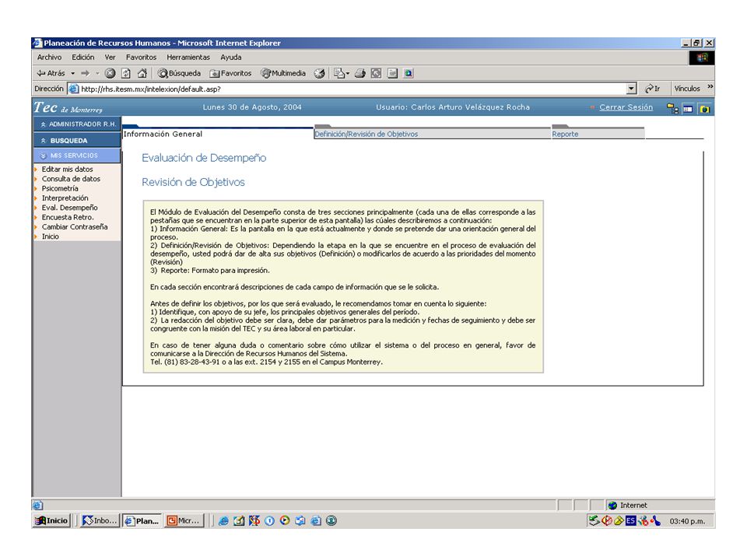This screenshot has width=747, height=560.
Task: Open Editar mis datos link
Action: tap(67, 170)
